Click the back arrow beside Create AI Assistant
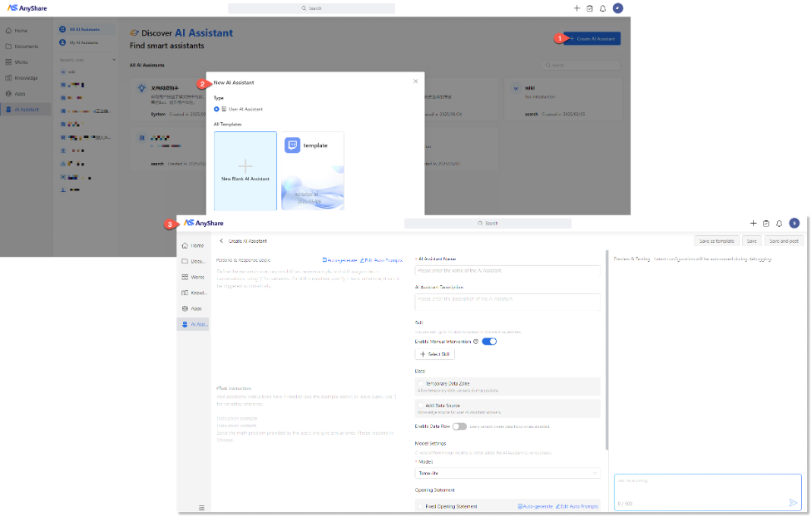The height and width of the screenshot is (517, 812). (221, 241)
